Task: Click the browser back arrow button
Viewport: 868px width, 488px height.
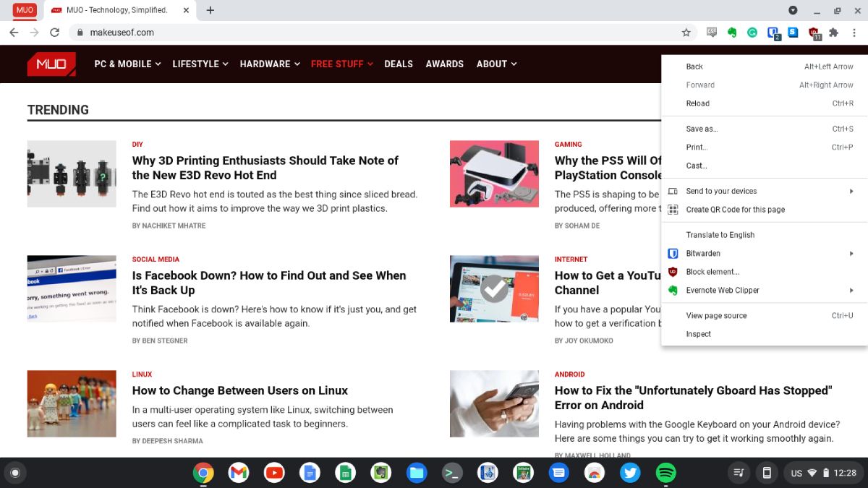Action: (x=14, y=33)
